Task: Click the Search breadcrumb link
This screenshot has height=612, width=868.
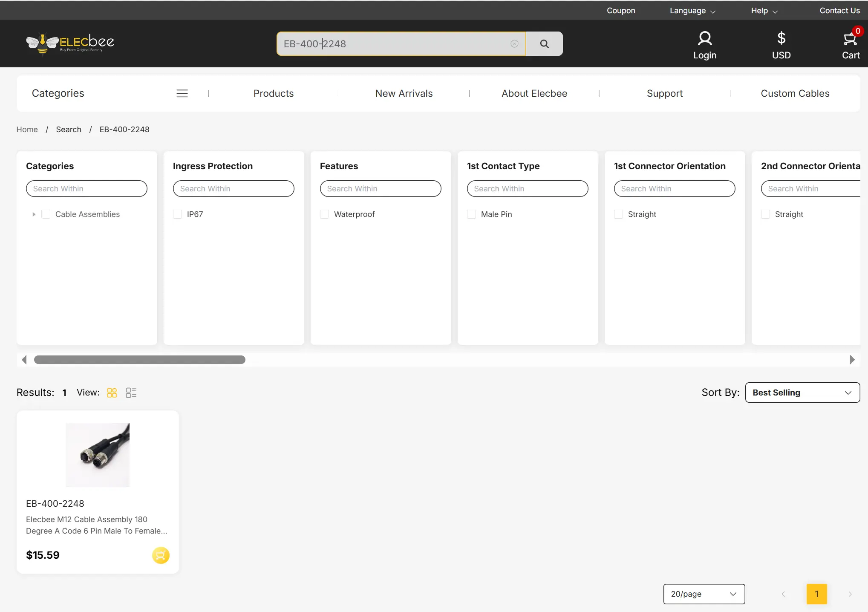Action: coord(69,130)
